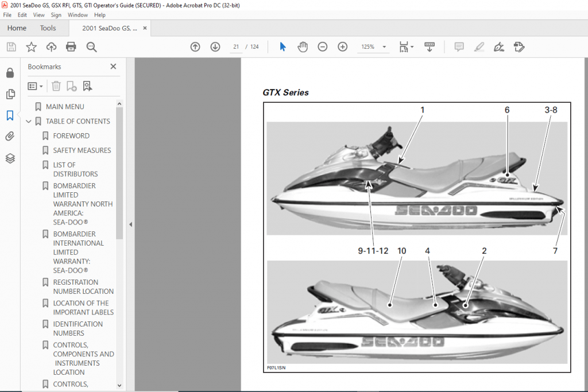The image size is (588, 392).
Task: Add a comment with the speech bubble
Action: point(459,47)
